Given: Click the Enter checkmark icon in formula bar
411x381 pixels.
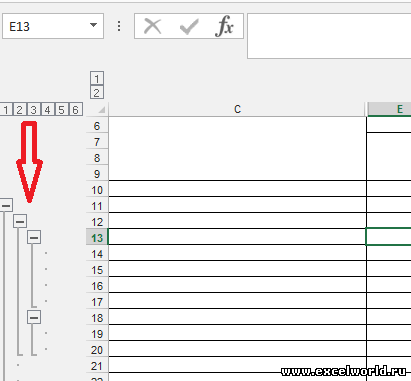Looking at the screenshot, I should (189, 26).
